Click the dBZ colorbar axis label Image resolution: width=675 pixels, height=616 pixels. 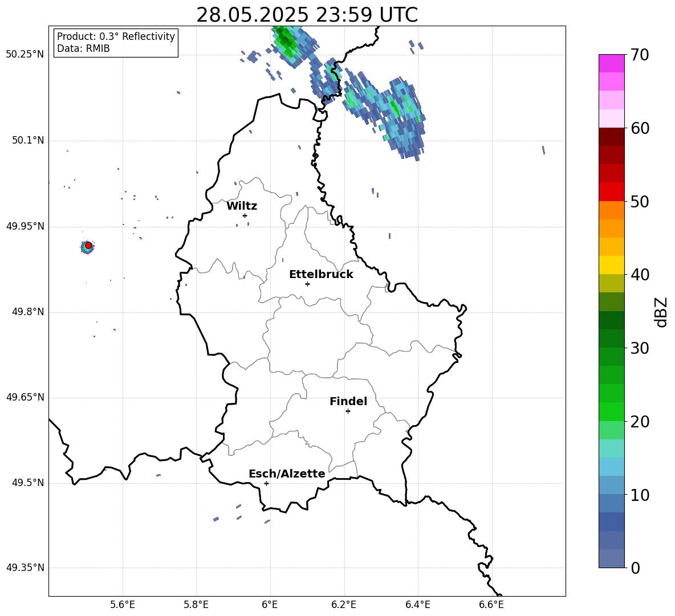661,312
